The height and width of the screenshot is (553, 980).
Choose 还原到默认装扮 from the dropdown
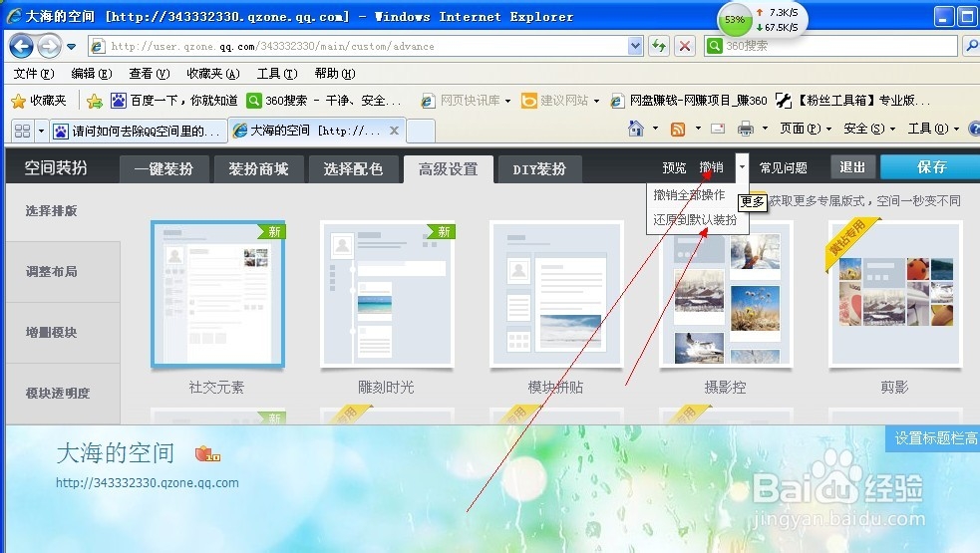click(x=695, y=220)
